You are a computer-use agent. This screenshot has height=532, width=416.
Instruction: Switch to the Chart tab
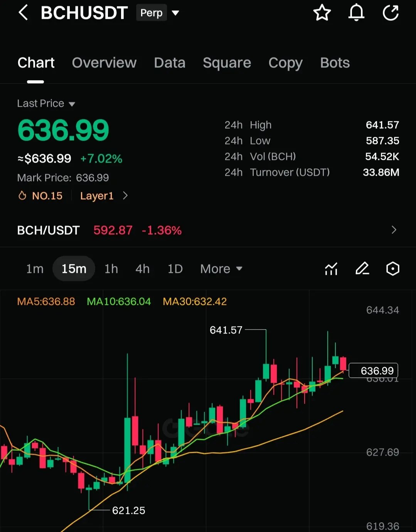pos(36,63)
